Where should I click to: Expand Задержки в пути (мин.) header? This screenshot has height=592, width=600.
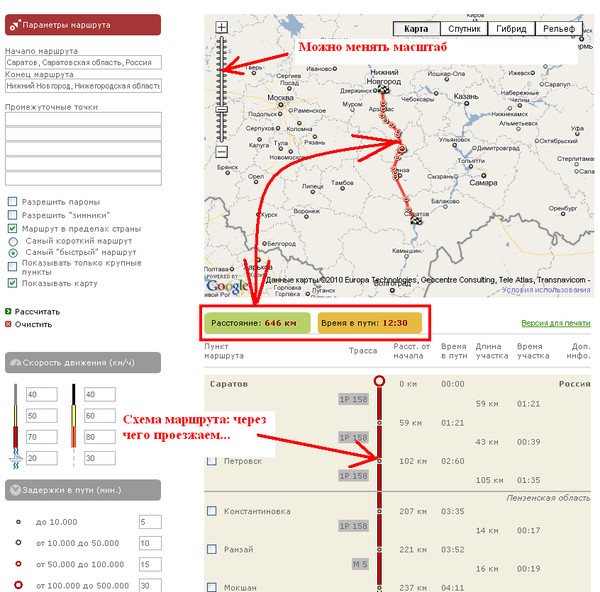(83, 490)
